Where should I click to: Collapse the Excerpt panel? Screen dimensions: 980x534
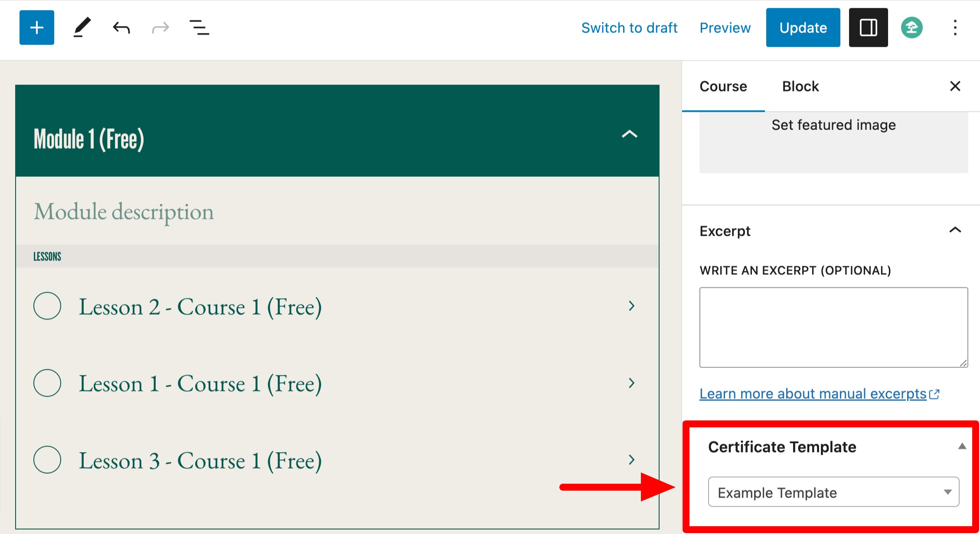click(955, 230)
